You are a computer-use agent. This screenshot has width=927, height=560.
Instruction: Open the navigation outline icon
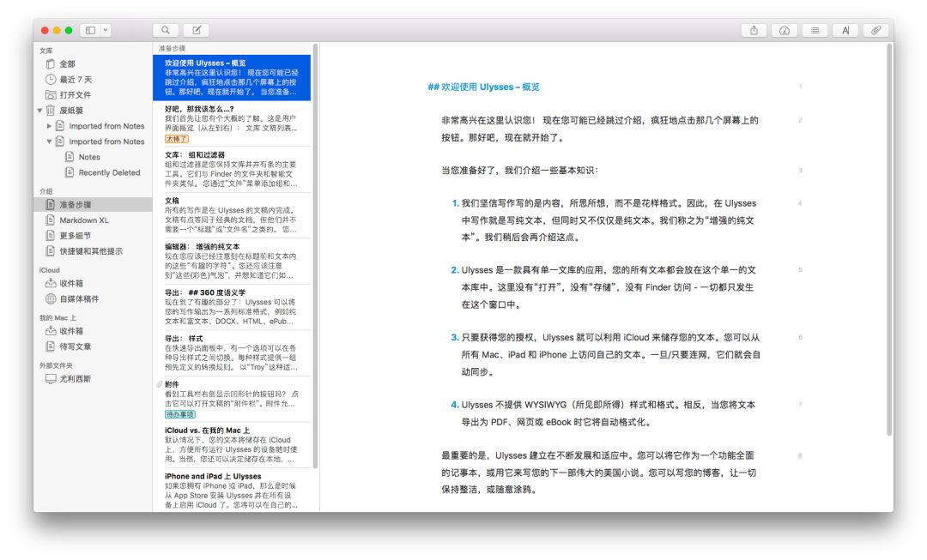[814, 29]
